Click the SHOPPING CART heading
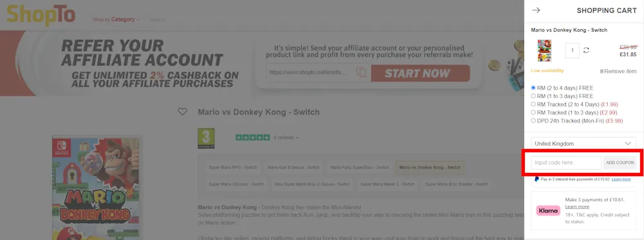The width and height of the screenshot is (644, 240). pos(607,11)
